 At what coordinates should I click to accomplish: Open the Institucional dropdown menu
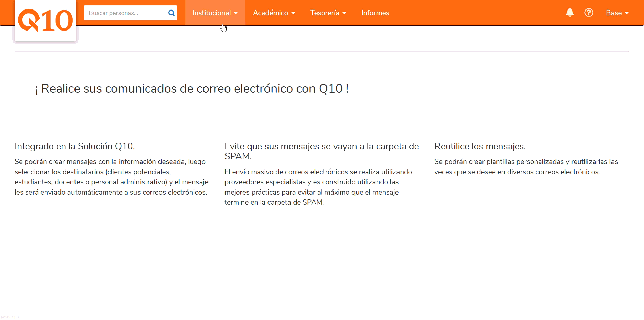click(215, 13)
